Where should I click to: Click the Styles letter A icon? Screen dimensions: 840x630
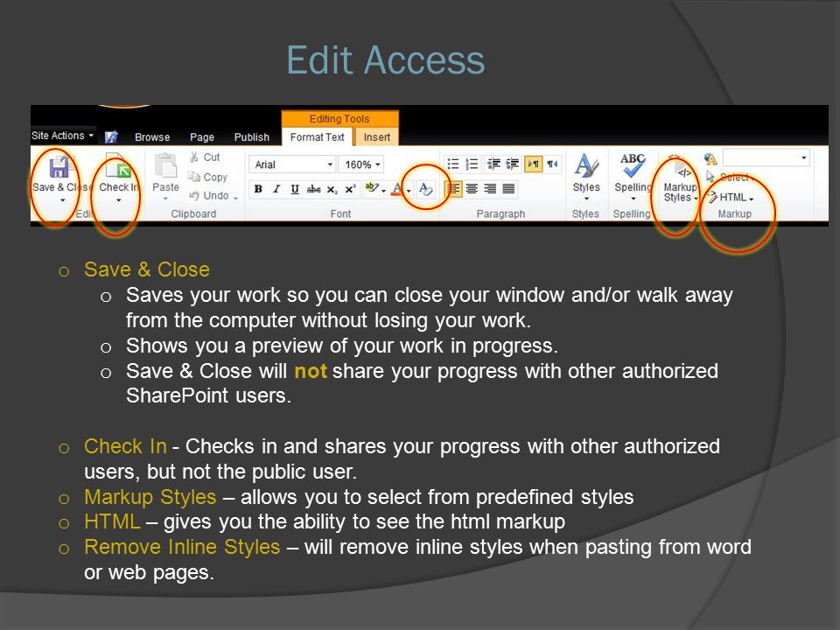586,165
